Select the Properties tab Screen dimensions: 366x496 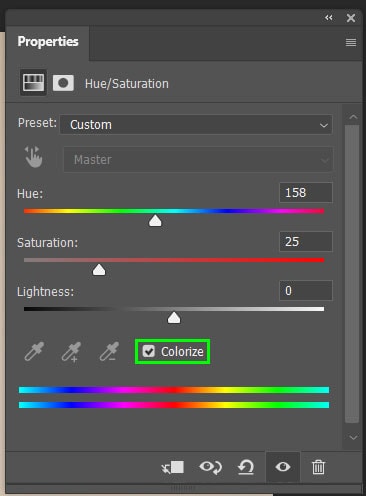point(48,42)
